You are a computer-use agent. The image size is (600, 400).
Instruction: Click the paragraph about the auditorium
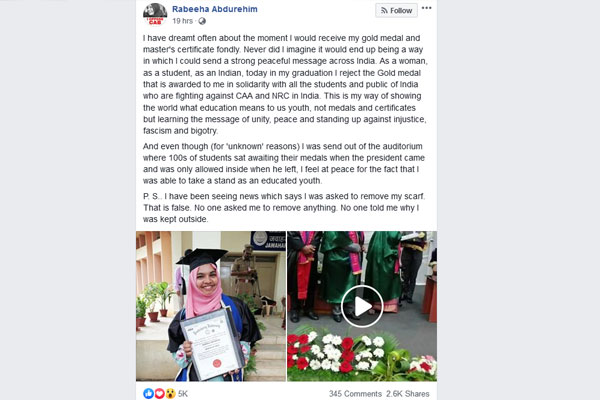pos(284,163)
